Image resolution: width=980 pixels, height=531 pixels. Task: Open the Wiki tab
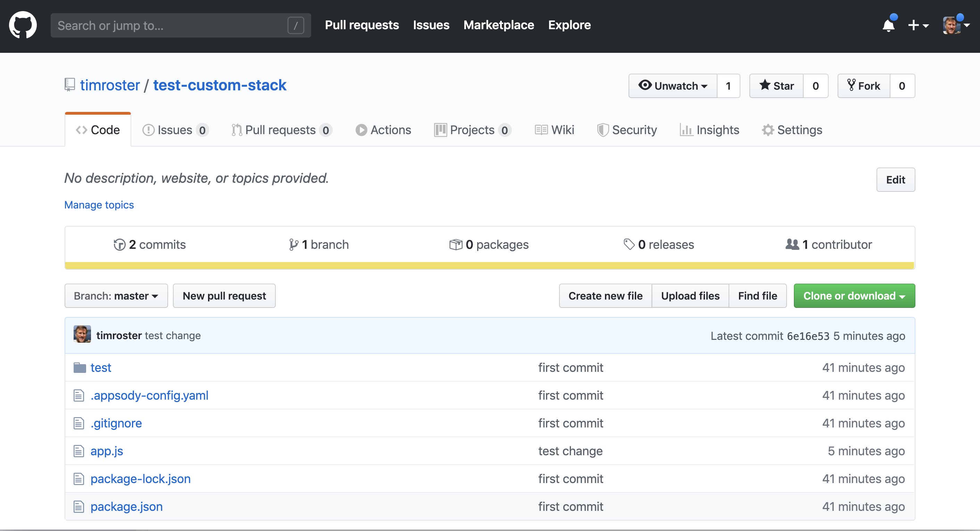pyautogui.click(x=555, y=130)
